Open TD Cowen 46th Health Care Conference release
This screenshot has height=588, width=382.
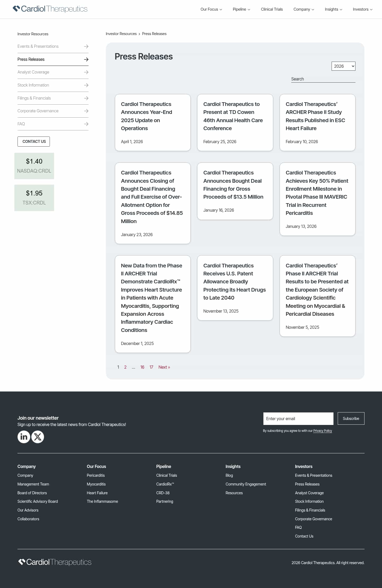[x=235, y=122]
